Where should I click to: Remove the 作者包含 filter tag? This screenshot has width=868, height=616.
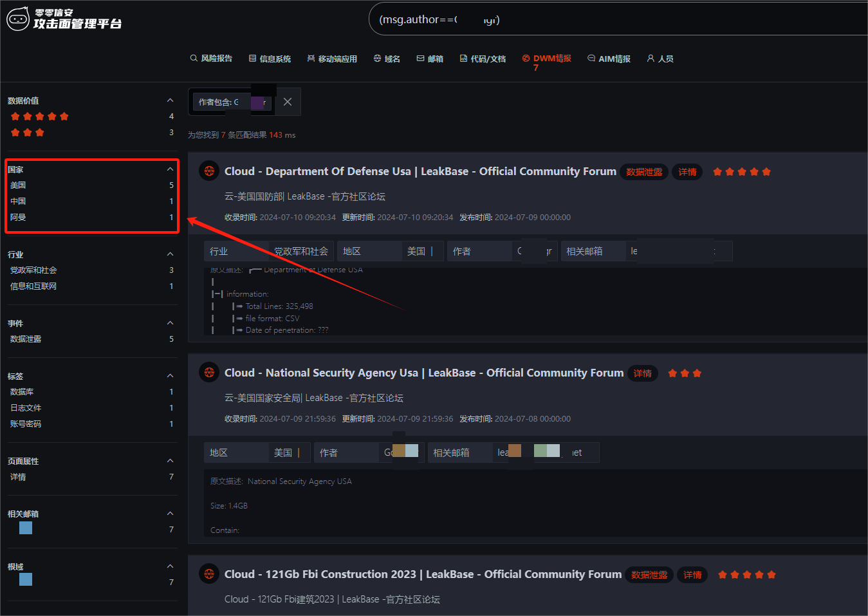point(288,102)
